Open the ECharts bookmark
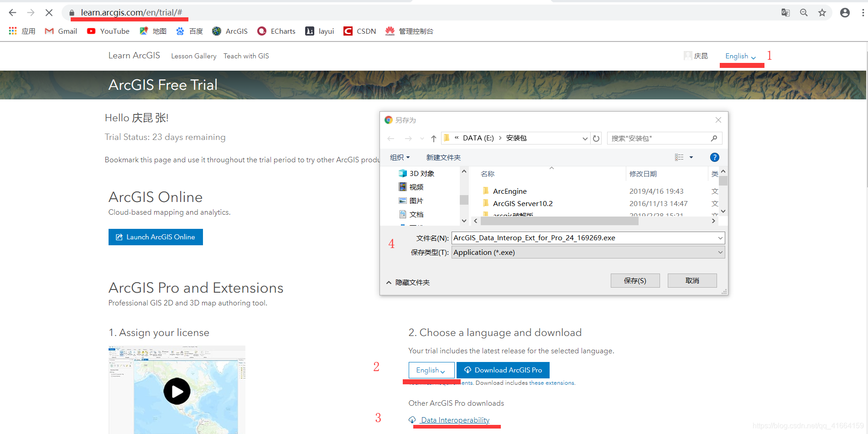This screenshot has height=434, width=868. pos(276,31)
